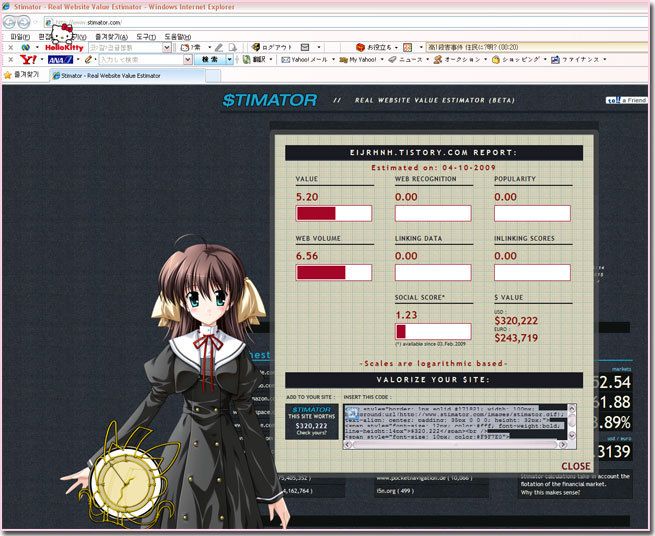Open the 즐겨찾기(A) menu
655x536 pixels.
[x=111, y=37]
